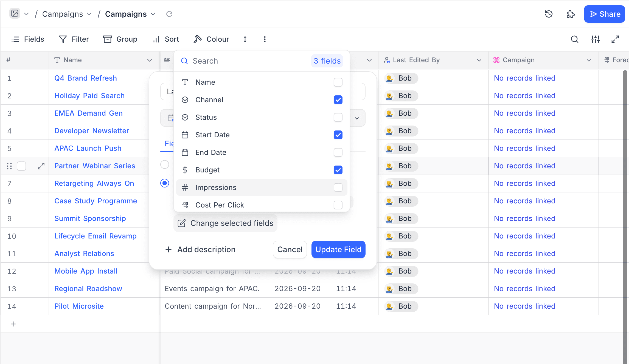
Task: Open the Group tool
Action: pos(120,39)
